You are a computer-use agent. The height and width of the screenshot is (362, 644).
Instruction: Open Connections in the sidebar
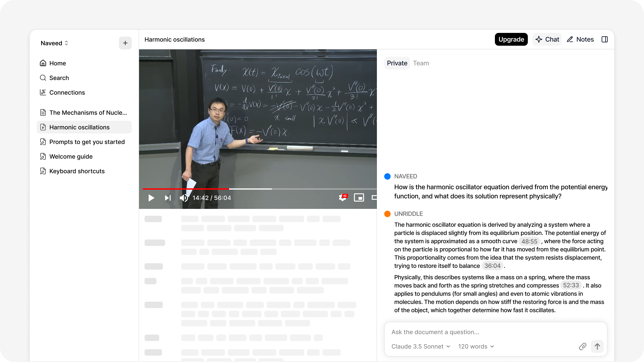84,92
